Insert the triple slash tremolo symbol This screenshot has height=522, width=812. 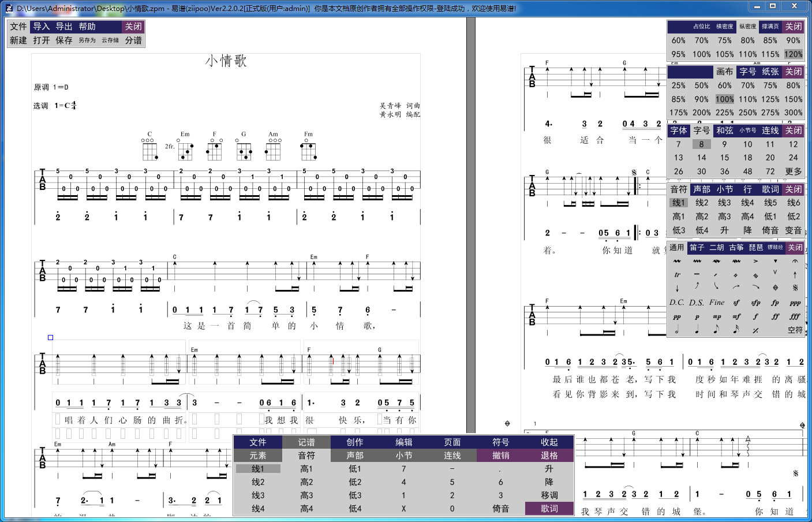(756, 275)
